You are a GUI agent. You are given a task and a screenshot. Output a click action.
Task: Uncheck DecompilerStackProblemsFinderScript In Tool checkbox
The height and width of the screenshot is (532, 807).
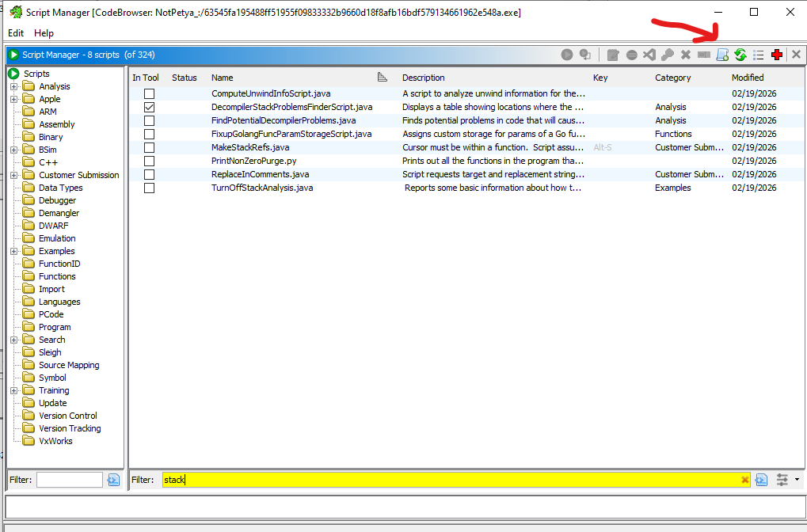(x=149, y=107)
